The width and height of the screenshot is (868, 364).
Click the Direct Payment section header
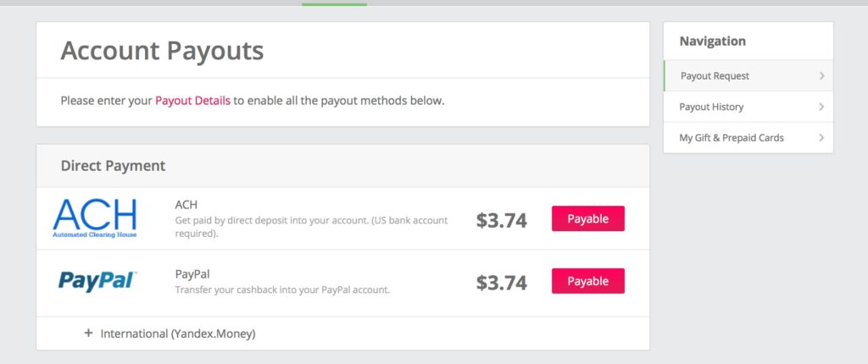(x=113, y=165)
